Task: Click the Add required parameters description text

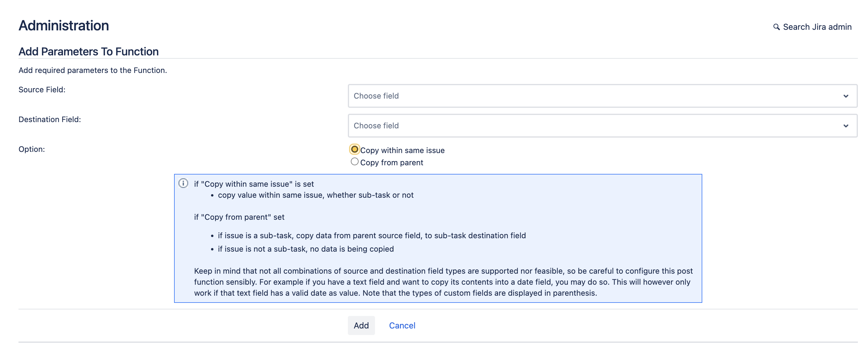Action: pyautogui.click(x=93, y=70)
